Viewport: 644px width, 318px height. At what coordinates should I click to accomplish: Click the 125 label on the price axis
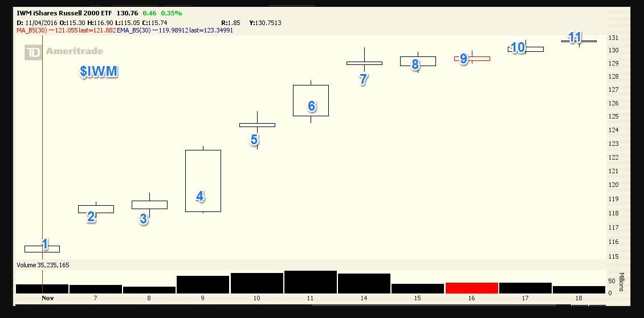coord(613,116)
